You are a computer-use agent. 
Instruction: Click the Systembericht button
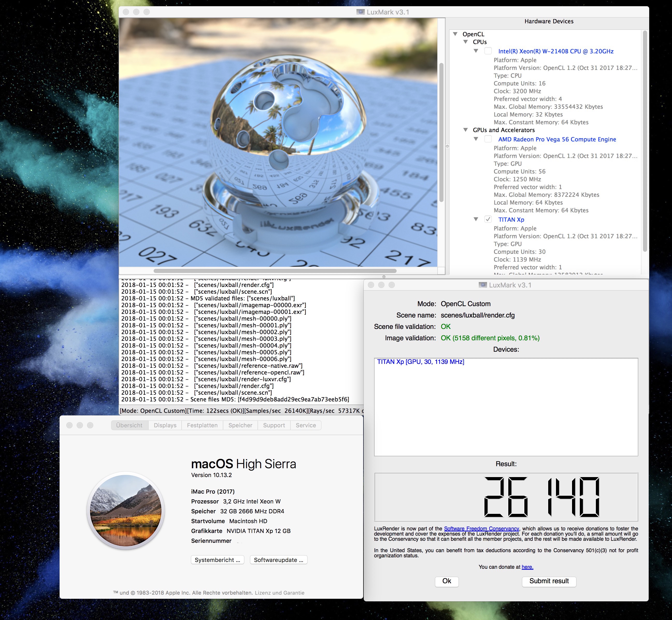tap(218, 560)
